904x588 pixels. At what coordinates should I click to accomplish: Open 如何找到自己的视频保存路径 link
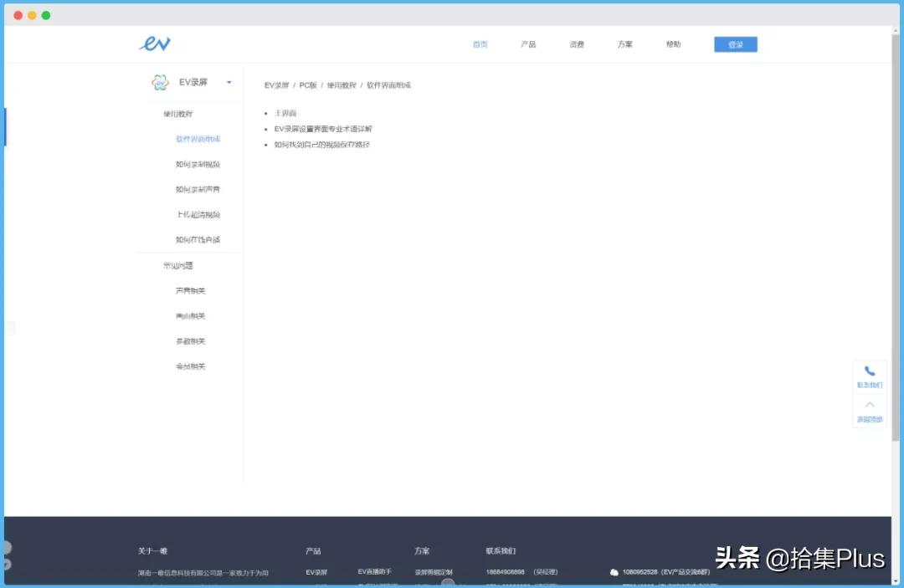click(321, 145)
